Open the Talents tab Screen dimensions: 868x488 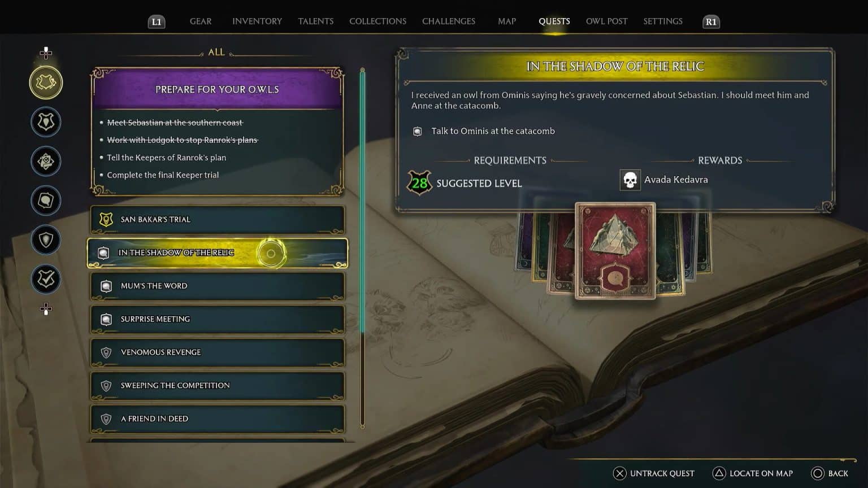pyautogui.click(x=316, y=21)
